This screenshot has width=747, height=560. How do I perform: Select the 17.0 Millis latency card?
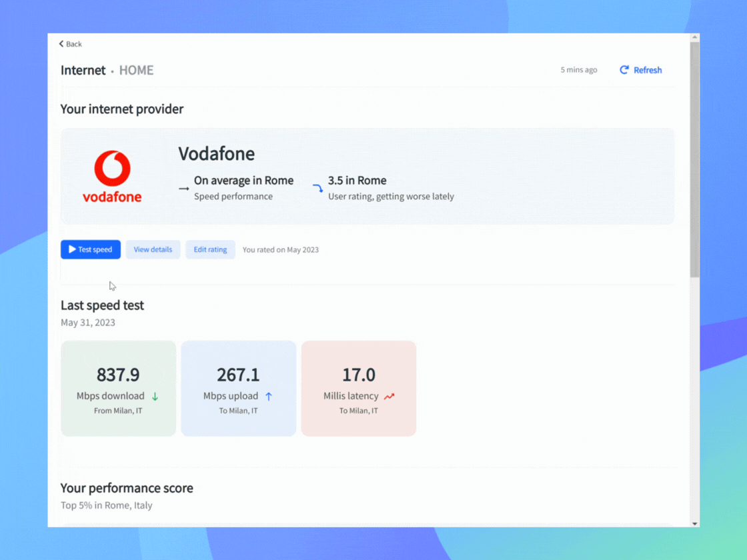point(359,388)
